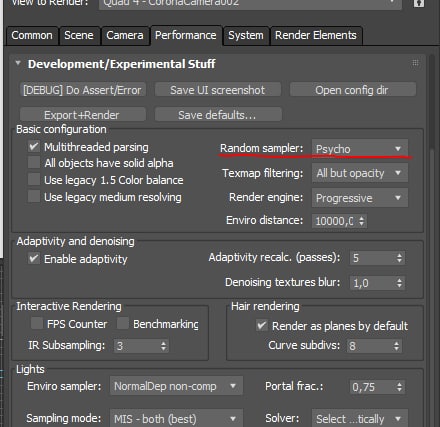Click the IR Subsampling value field
Viewport: 440px width, 427px height.
coord(136,346)
